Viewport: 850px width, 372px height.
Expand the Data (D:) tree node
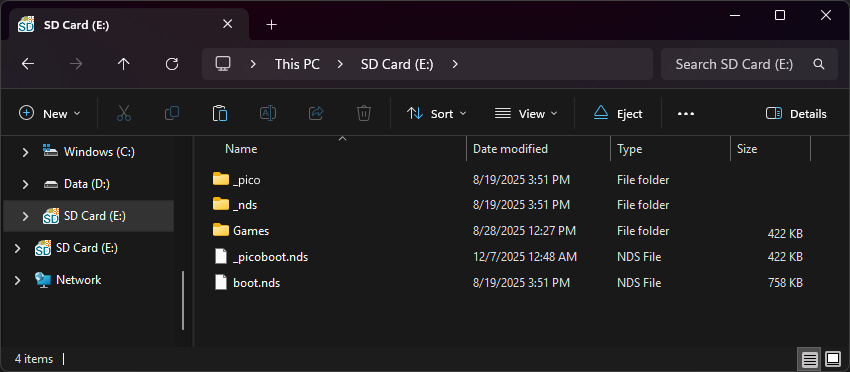click(25, 184)
